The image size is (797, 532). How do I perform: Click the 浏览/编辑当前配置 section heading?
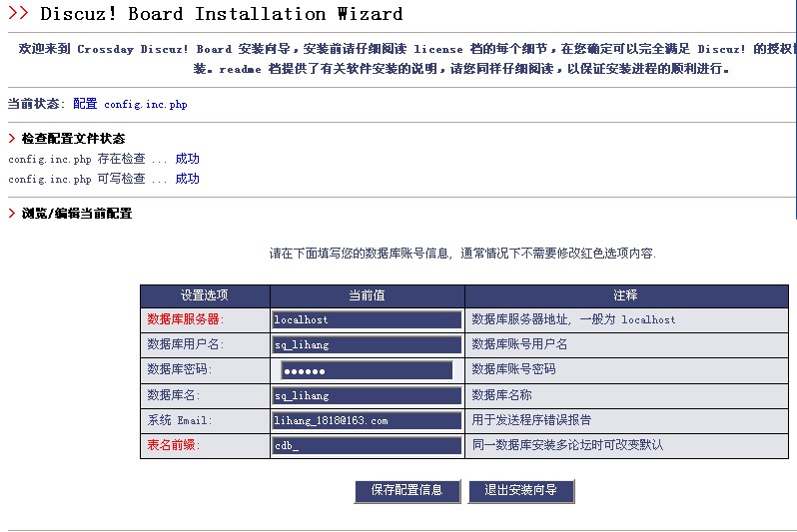[77, 213]
